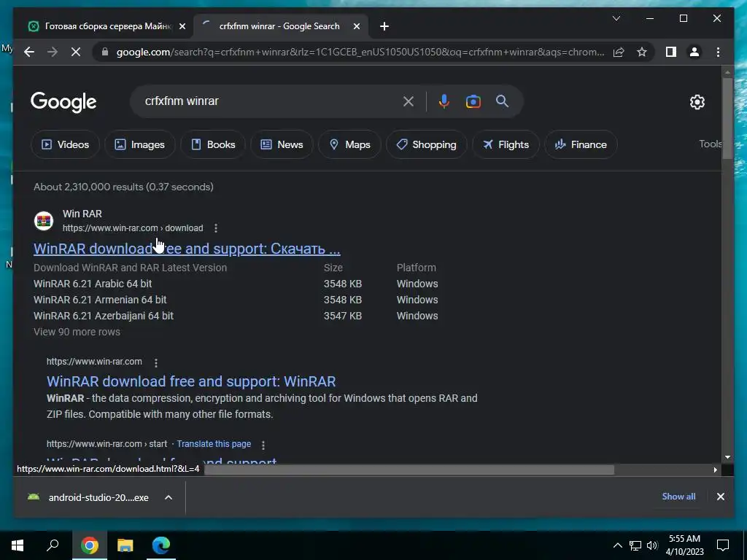This screenshot has width=747, height=560.
Task: Open options for win-rar.com download result
Action: pos(216,228)
